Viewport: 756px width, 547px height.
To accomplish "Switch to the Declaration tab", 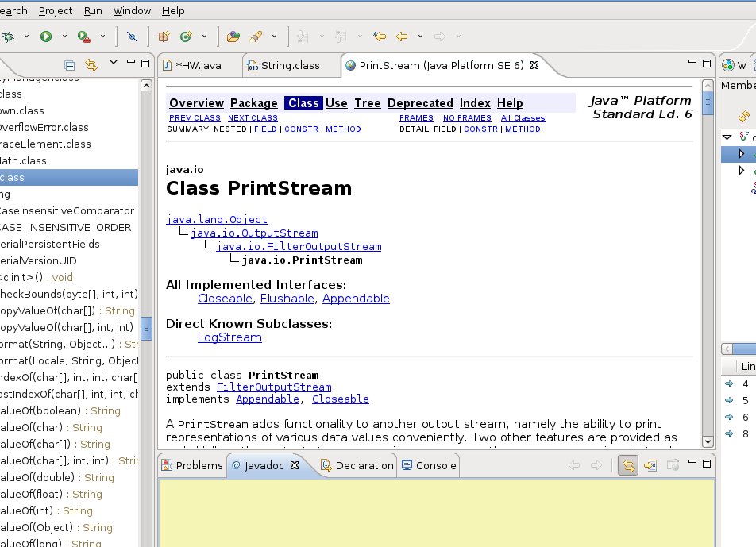I will tap(357, 465).
